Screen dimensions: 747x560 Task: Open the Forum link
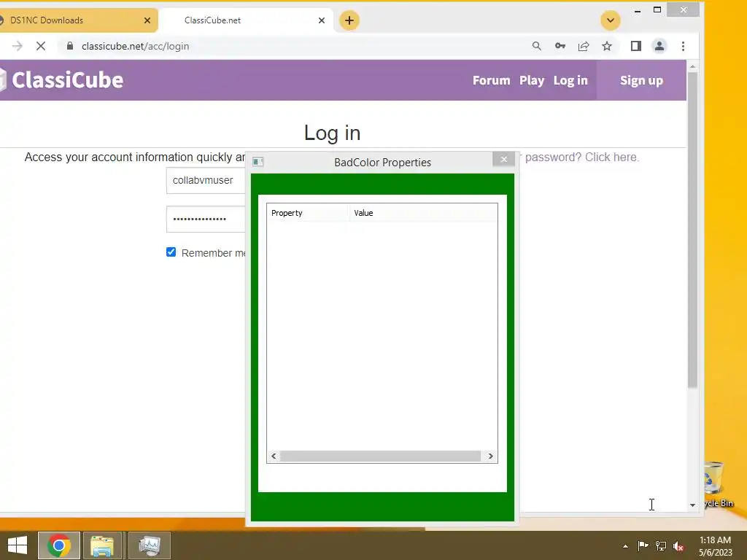(491, 80)
